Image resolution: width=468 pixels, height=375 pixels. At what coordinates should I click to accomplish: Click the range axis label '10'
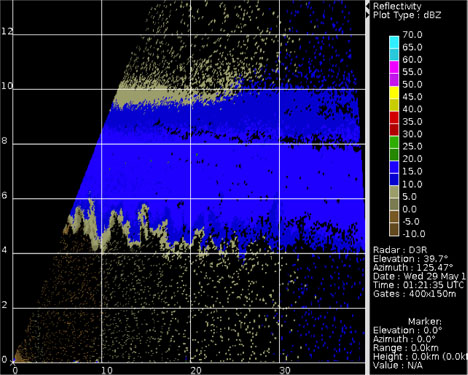tap(107, 370)
